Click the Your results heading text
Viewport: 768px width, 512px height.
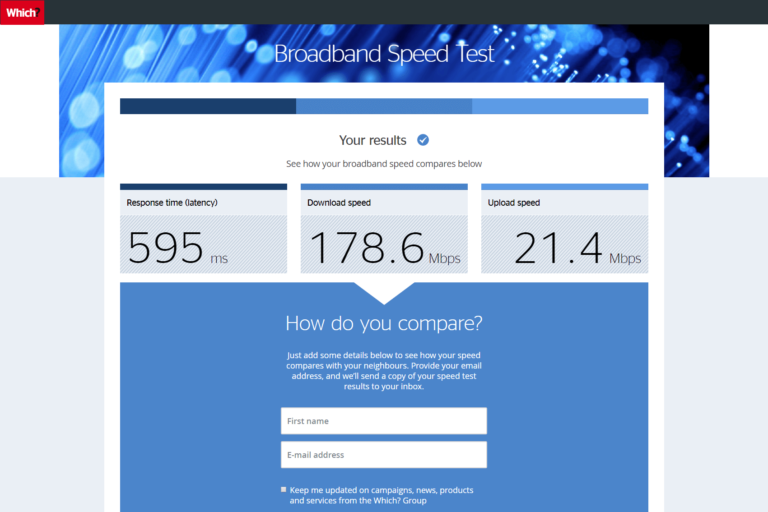point(372,140)
